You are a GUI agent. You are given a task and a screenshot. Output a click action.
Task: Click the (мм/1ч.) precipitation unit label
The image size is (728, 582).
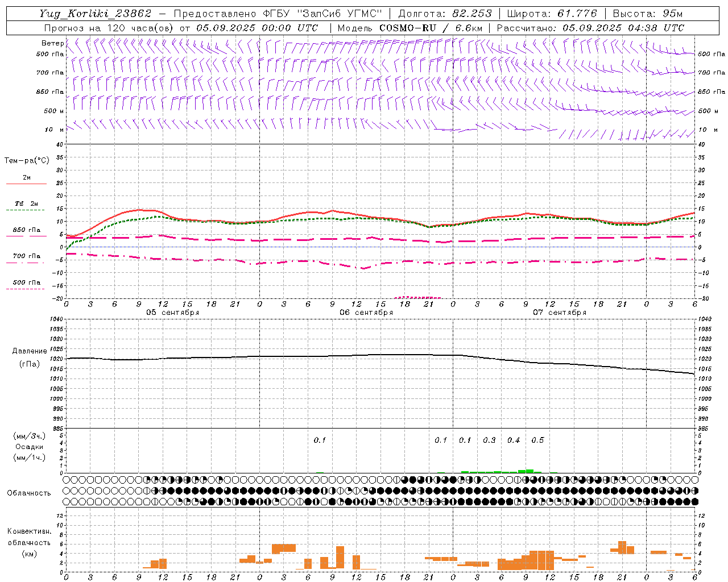(29, 458)
